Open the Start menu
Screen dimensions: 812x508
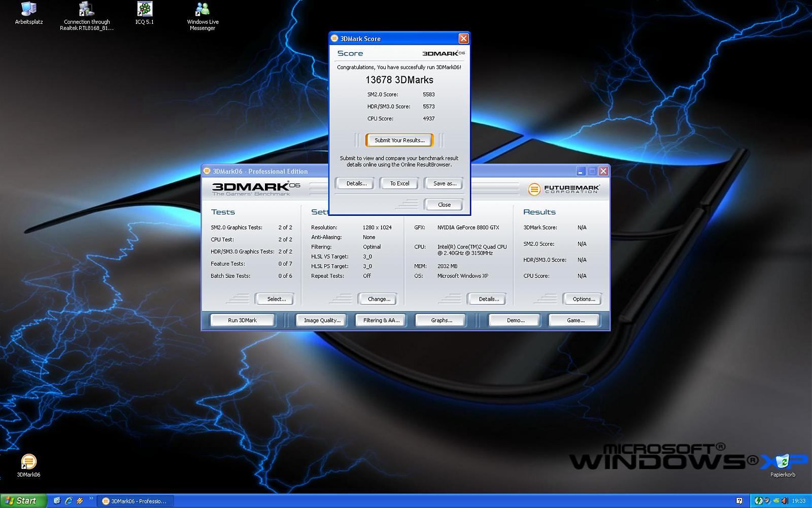(x=23, y=501)
